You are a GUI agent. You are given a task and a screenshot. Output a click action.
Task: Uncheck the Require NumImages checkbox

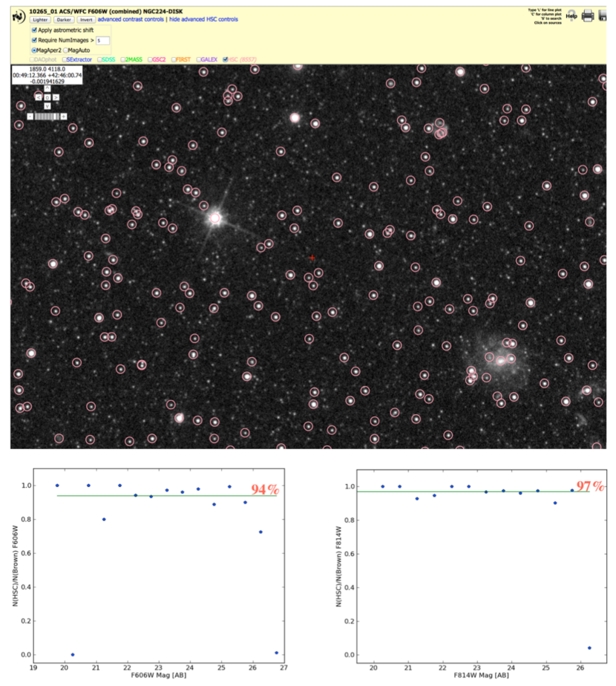[x=34, y=40]
